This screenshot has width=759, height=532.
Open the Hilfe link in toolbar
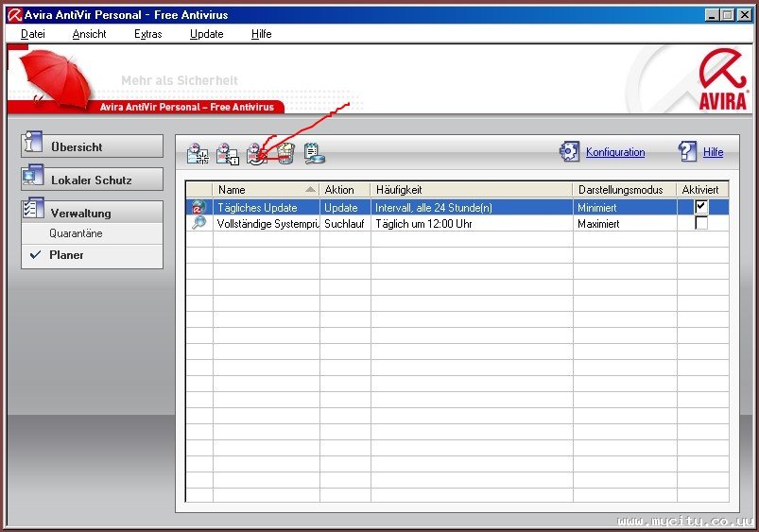coord(713,152)
